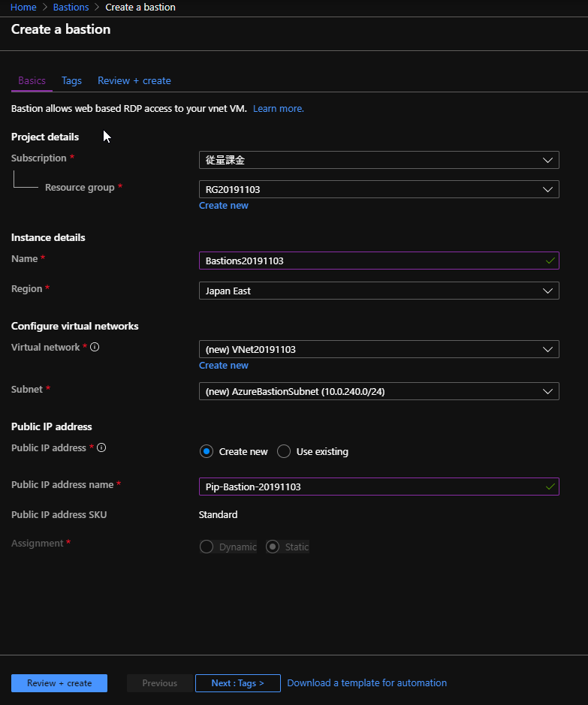Select Use existing public IP radio button
Screen dimensions: 588x705
point(284,451)
